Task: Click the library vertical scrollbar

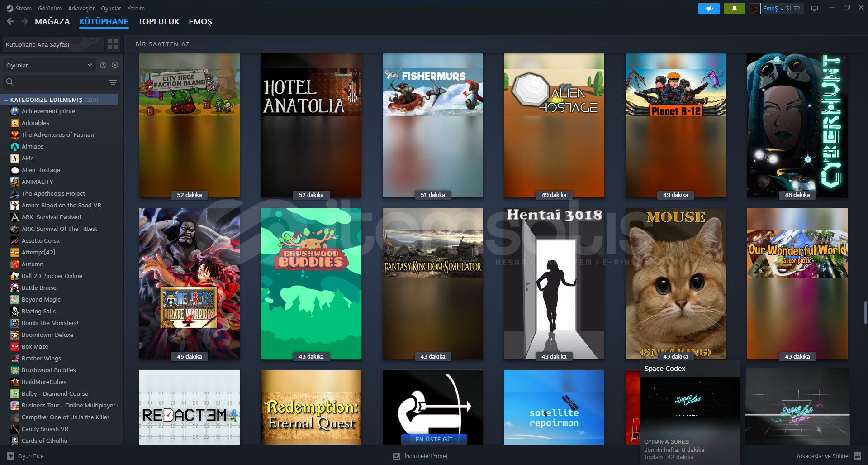Action: 865,312
